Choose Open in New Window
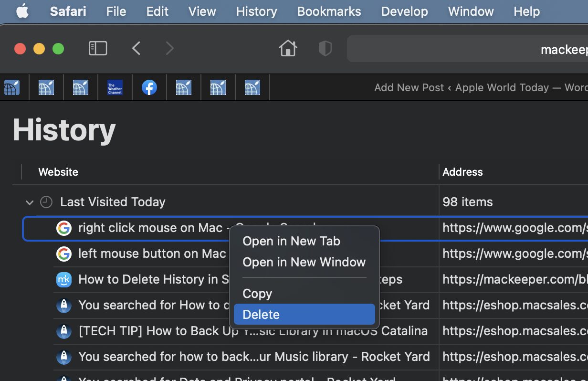The image size is (588, 381). pos(304,262)
